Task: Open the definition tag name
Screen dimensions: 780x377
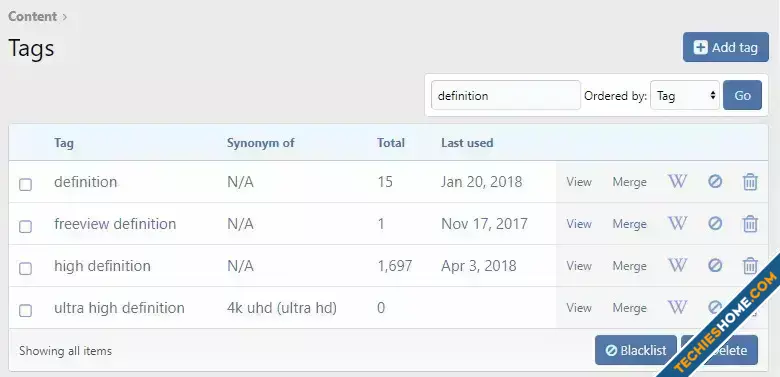Action: coord(86,182)
